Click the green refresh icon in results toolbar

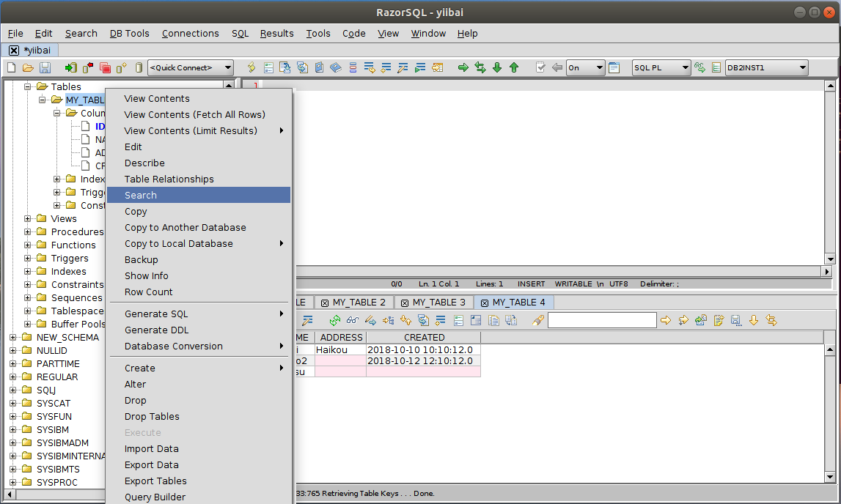[x=335, y=320]
